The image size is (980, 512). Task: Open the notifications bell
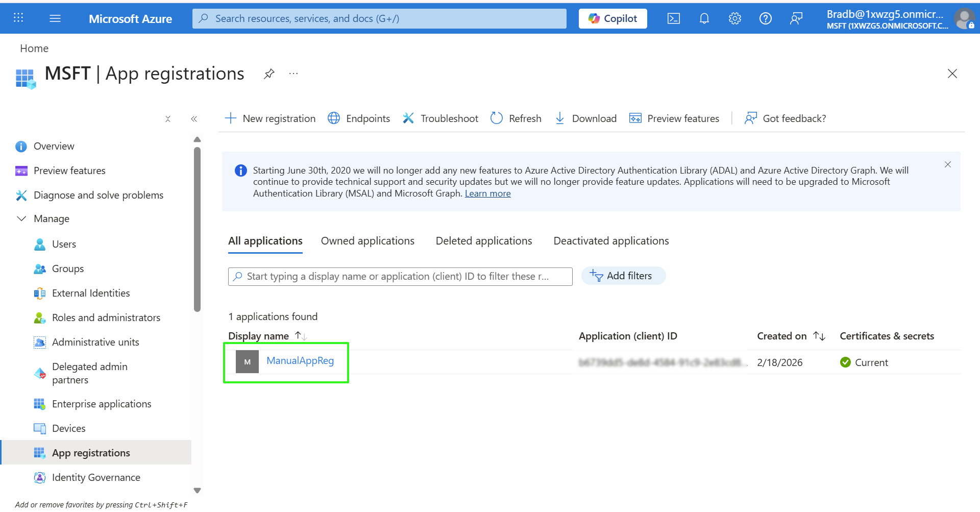(x=704, y=19)
